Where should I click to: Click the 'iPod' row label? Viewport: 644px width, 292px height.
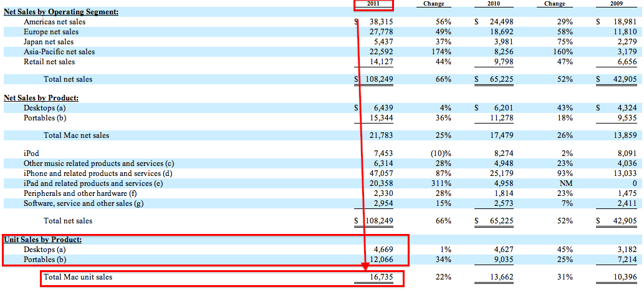click(x=31, y=153)
